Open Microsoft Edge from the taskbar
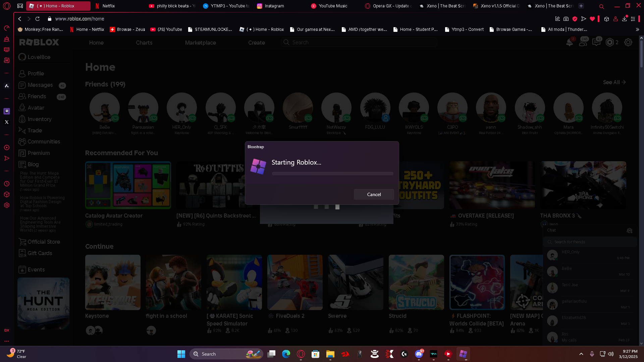Screen dimensions: 644x362 [x=286, y=354]
